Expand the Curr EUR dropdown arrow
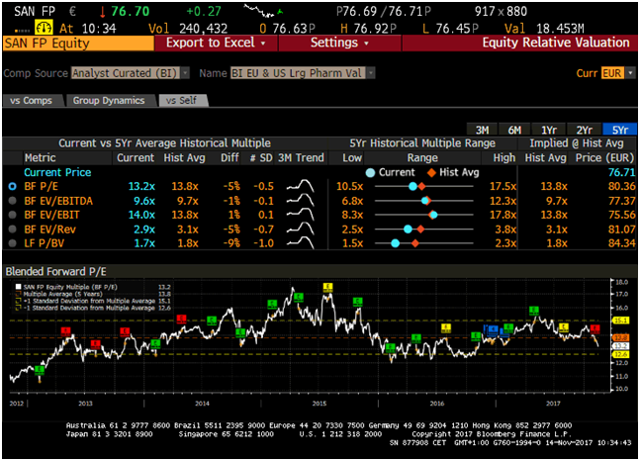The image size is (640, 461). pos(631,73)
